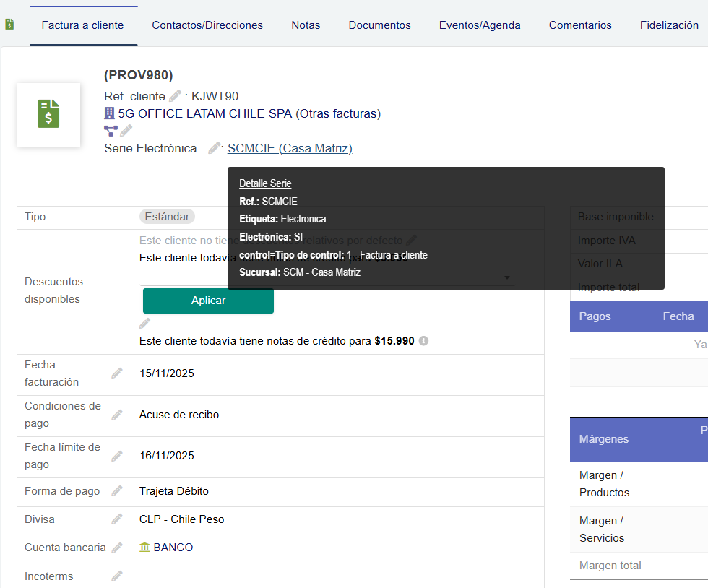The width and height of the screenshot is (708, 588).
Task: Open the 5G OFFICE LATAM CHILE SPA link
Action: point(204,113)
